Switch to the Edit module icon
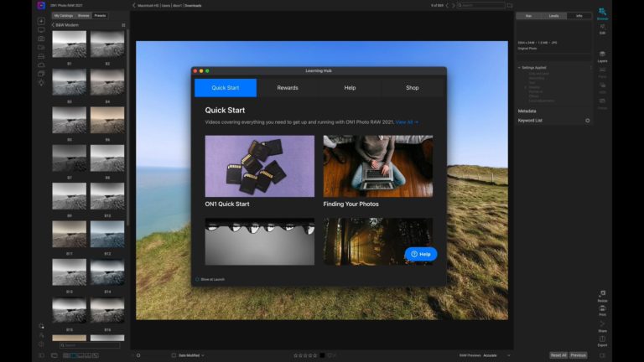The height and width of the screenshot is (362, 644). pos(602,27)
